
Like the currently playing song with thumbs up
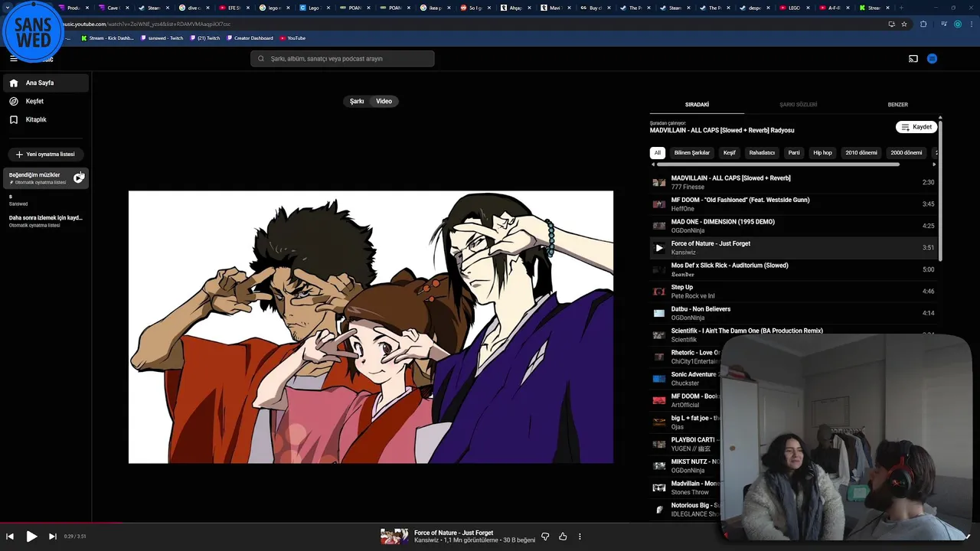pos(563,536)
